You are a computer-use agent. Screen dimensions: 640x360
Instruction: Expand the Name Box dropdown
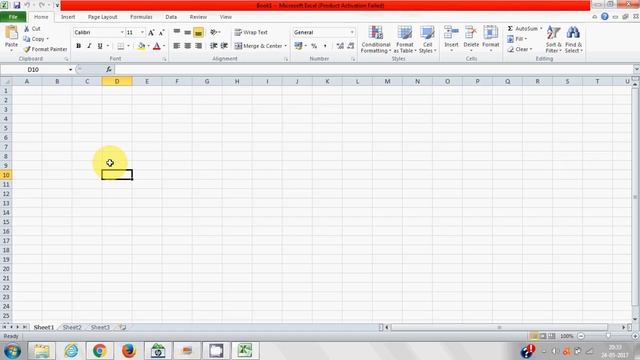pos(70,70)
